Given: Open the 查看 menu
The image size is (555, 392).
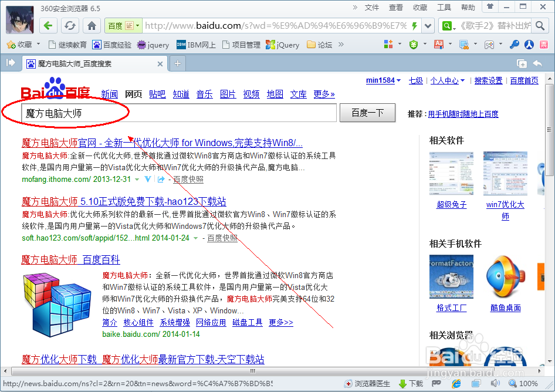Looking at the screenshot, I should click(x=396, y=8).
